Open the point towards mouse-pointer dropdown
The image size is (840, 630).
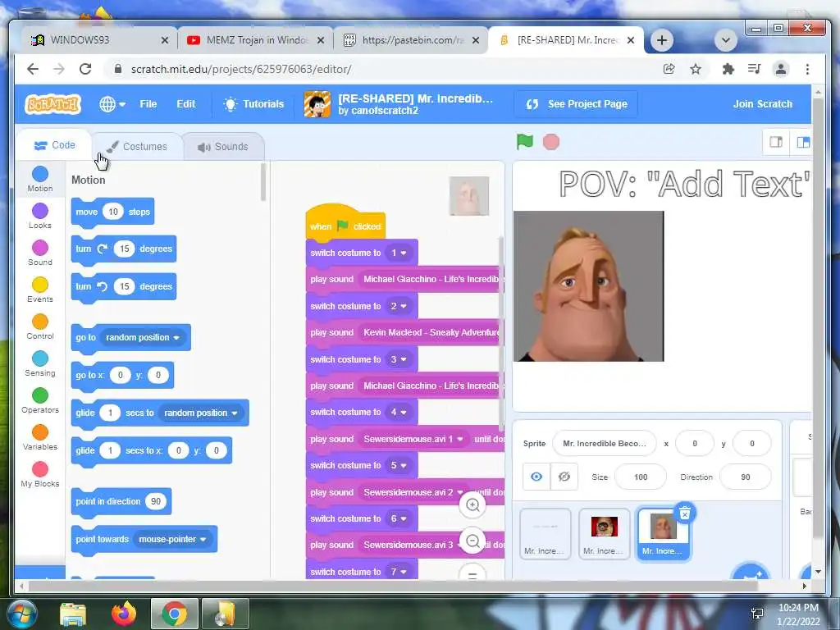(x=172, y=540)
